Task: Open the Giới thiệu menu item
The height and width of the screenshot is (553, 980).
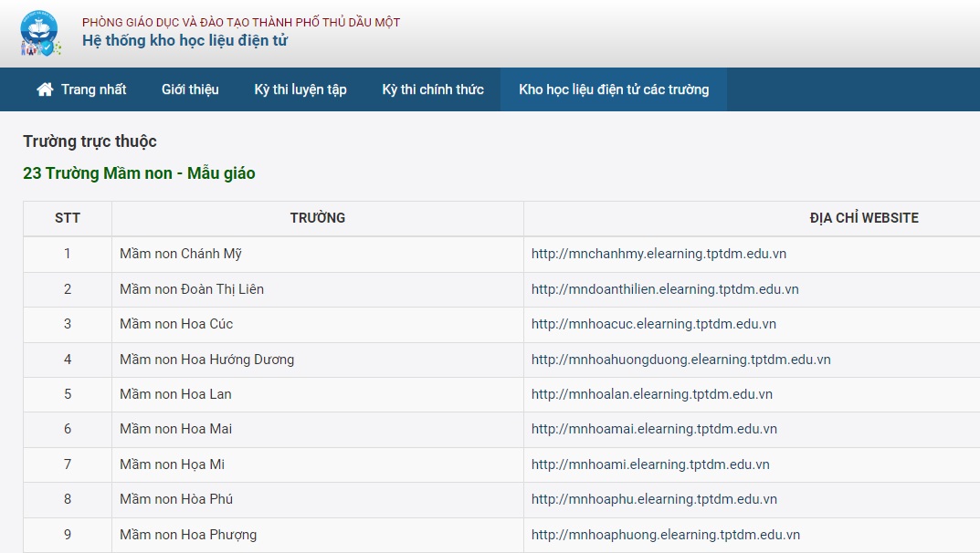Action: coord(190,89)
